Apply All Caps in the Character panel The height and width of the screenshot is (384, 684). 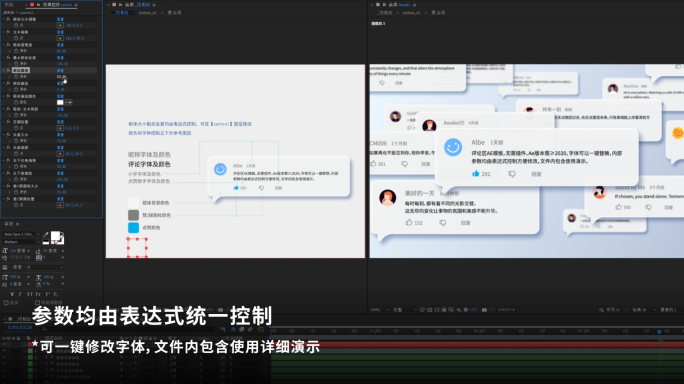tap(29, 294)
